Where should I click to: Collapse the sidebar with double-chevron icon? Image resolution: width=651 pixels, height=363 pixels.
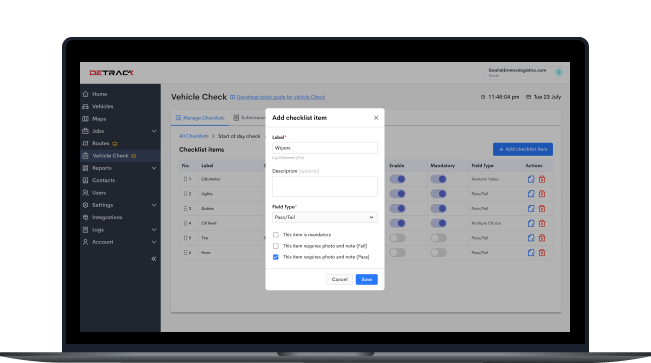tap(154, 259)
